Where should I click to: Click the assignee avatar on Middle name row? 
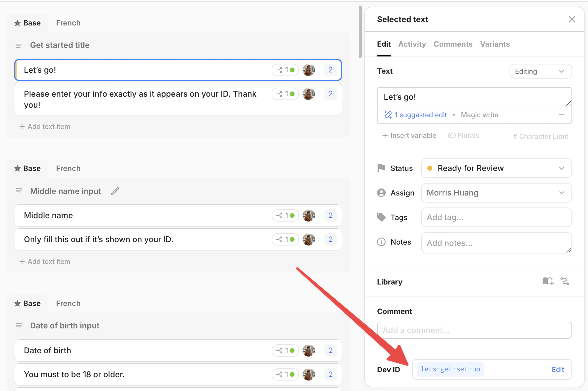pos(309,215)
